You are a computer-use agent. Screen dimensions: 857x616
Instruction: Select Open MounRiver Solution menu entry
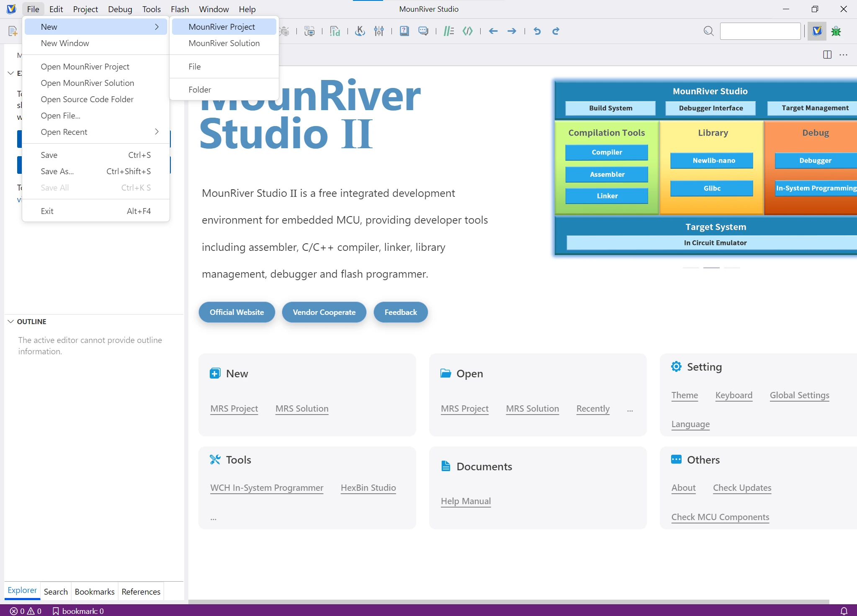click(x=95, y=83)
